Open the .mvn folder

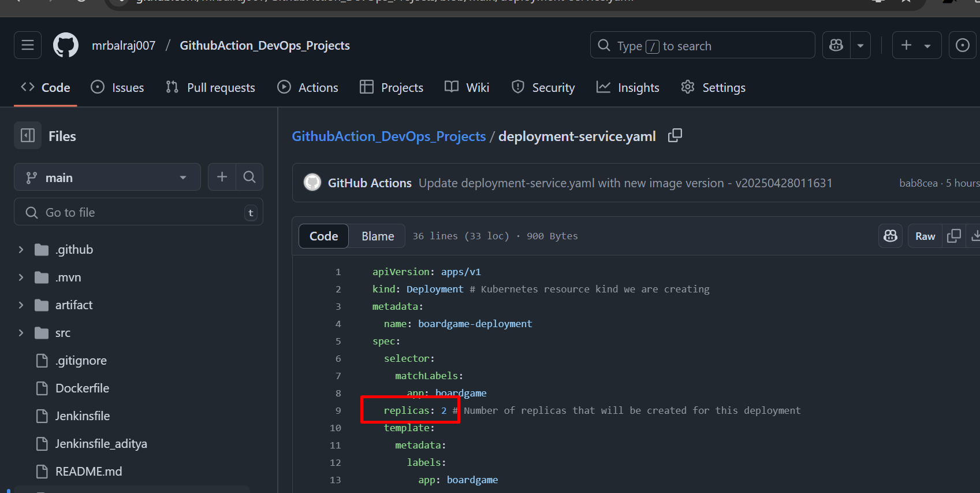68,277
